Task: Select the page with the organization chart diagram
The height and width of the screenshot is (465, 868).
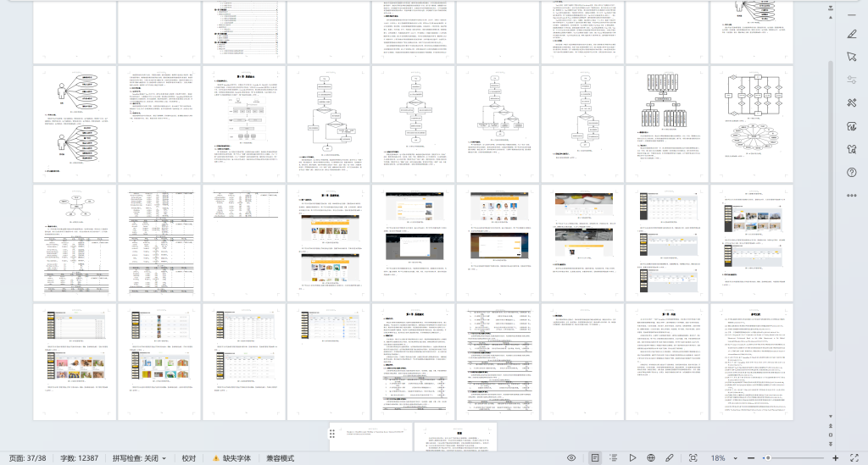Action: click(667, 124)
